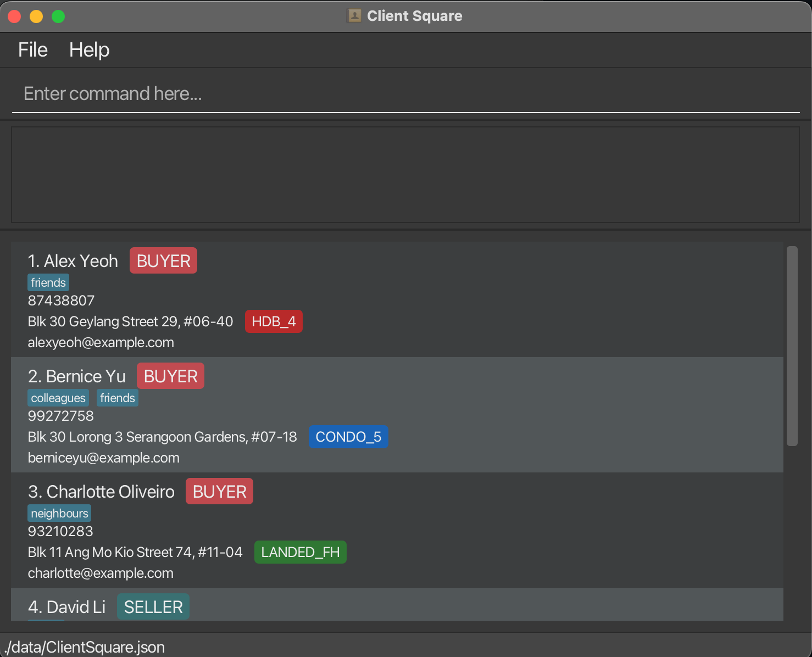Image resolution: width=812 pixels, height=657 pixels.
Task: Click the HDB_4 property tag
Action: pyautogui.click(x=274, y=321)
